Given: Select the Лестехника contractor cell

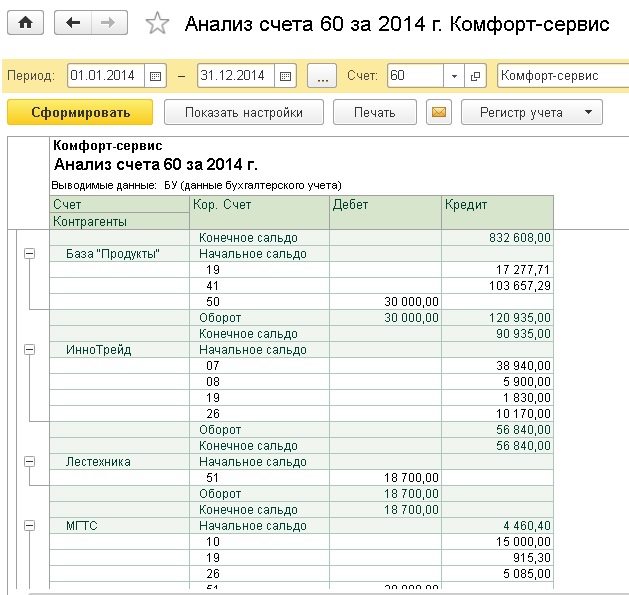Looking at the screenshot, I should pyautogui.click(x=120, y=461).
